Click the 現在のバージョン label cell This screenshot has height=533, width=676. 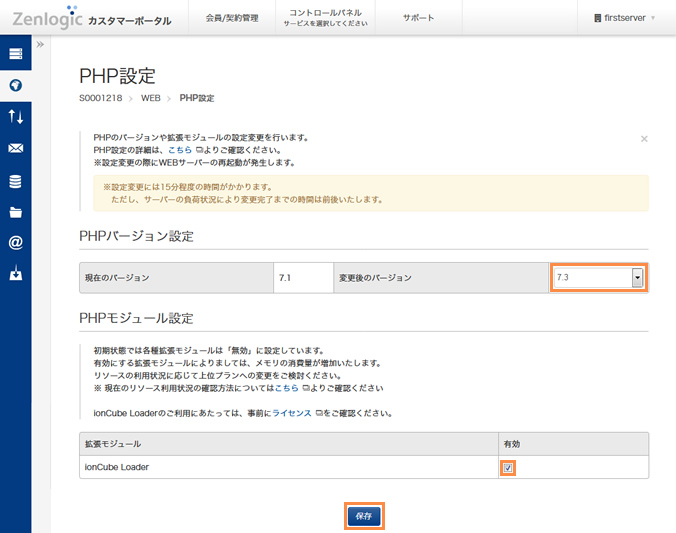pos(177,278)
